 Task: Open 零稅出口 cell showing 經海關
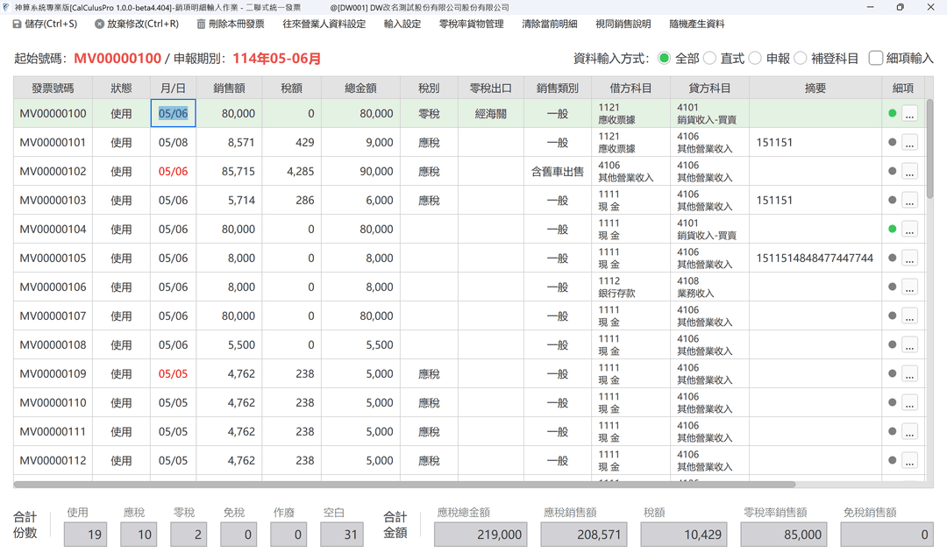tap(490, 114)
